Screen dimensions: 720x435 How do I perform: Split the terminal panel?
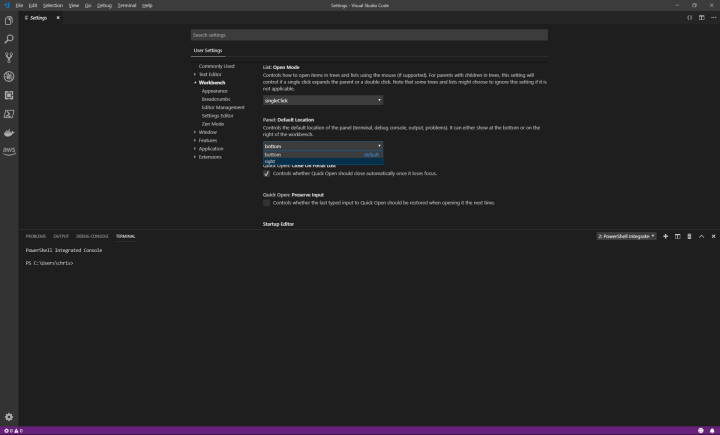(x=678, y=236)
